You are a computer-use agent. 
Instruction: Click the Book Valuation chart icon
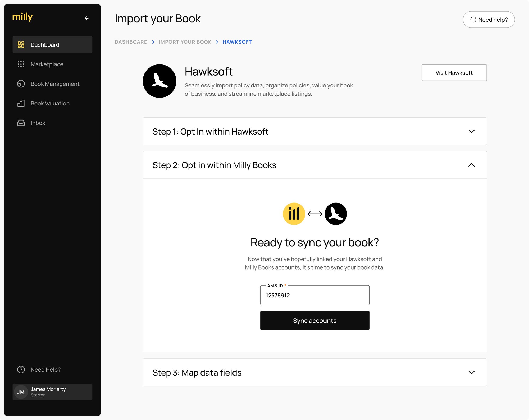[x=21, y=103]
